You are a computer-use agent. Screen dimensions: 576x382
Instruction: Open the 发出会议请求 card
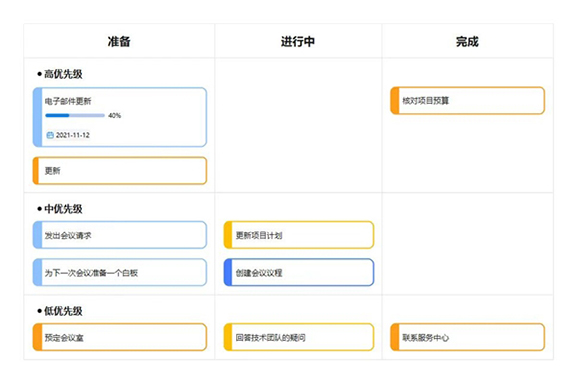120,235
